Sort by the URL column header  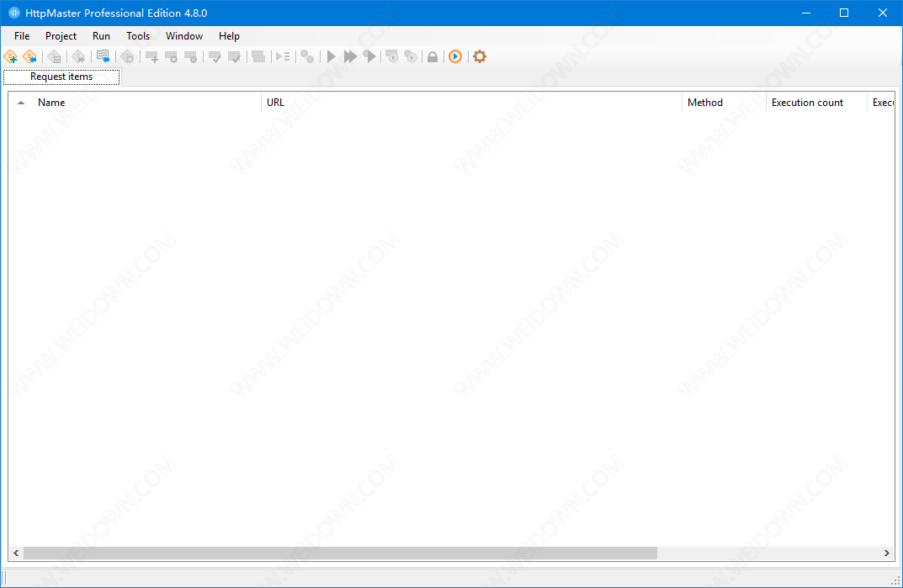(471, 103)
